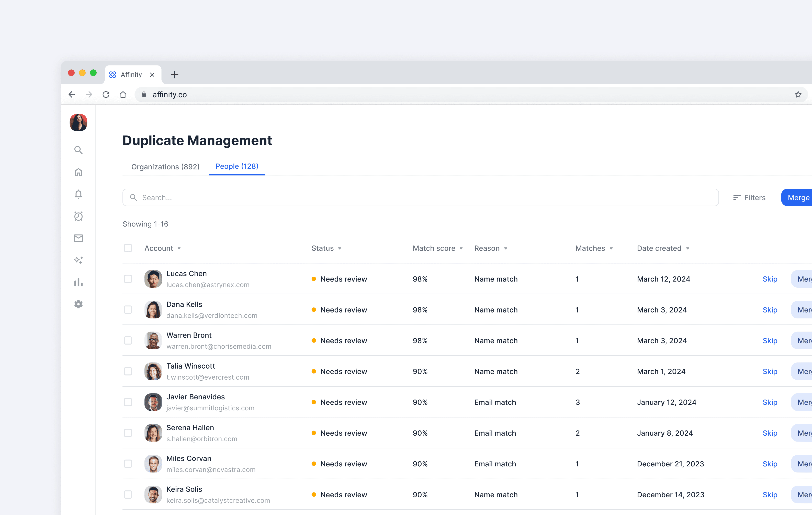Bookmark page with star icon
Viewport: 812px width, 515px height.
tap(798, 94)
